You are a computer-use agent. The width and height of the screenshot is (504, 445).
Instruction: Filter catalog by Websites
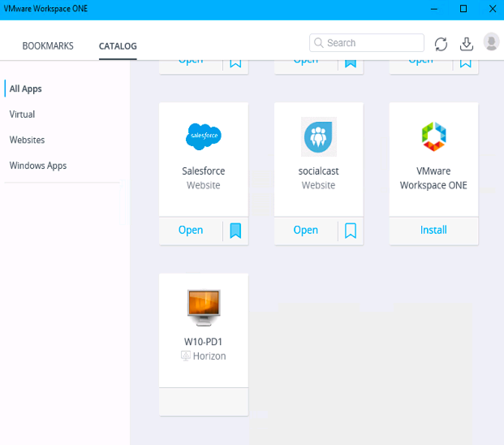point(27,140)
